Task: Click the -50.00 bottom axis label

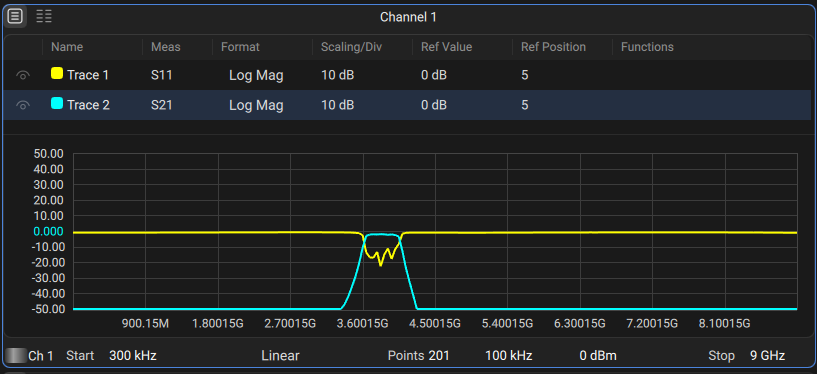Action: (47, 309)
